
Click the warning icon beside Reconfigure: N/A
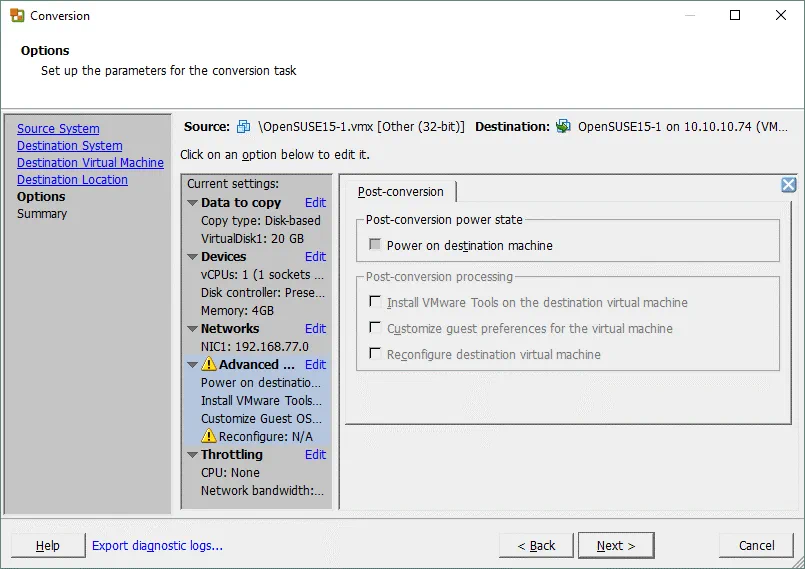coord(209,436)
